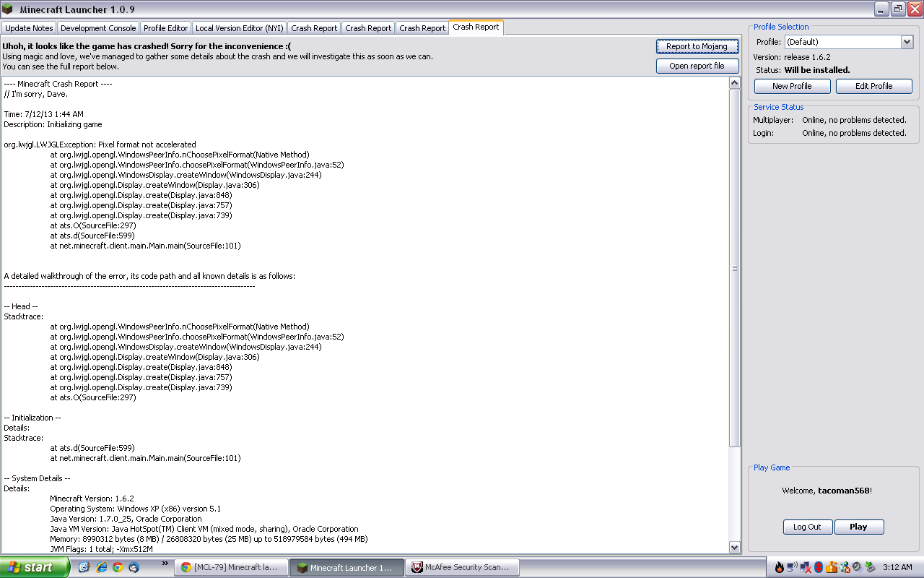This screenshot has height=578, width=924.
Task: Select the Minecraft Launcher taskbar button
Action: tap(346, 567)
